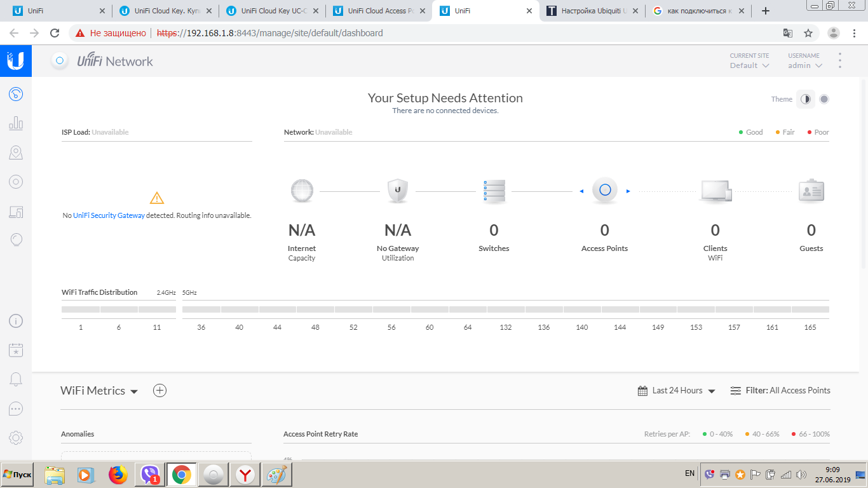Screen dimensions: 868x488
Task: Open the Map pin icon
Action: [16, 152]
